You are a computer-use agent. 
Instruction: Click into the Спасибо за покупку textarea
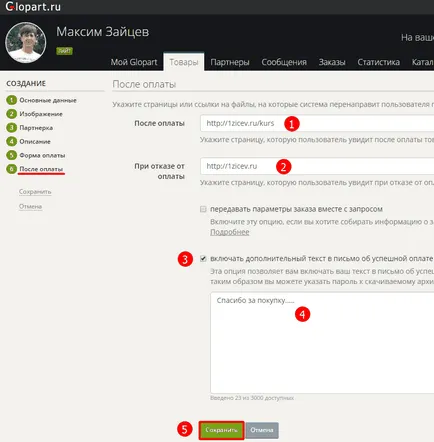click(322, 343)
